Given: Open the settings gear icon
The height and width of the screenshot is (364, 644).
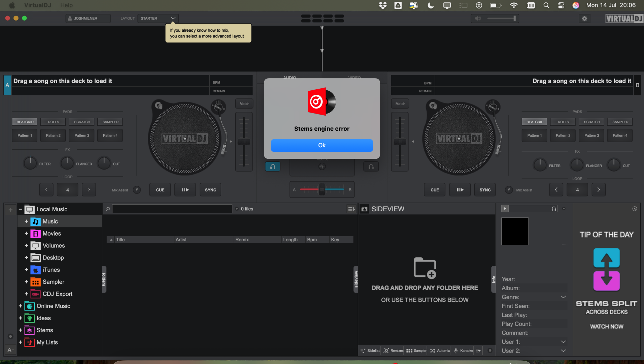Looking at the screenshot, I should tap(584, 19).
